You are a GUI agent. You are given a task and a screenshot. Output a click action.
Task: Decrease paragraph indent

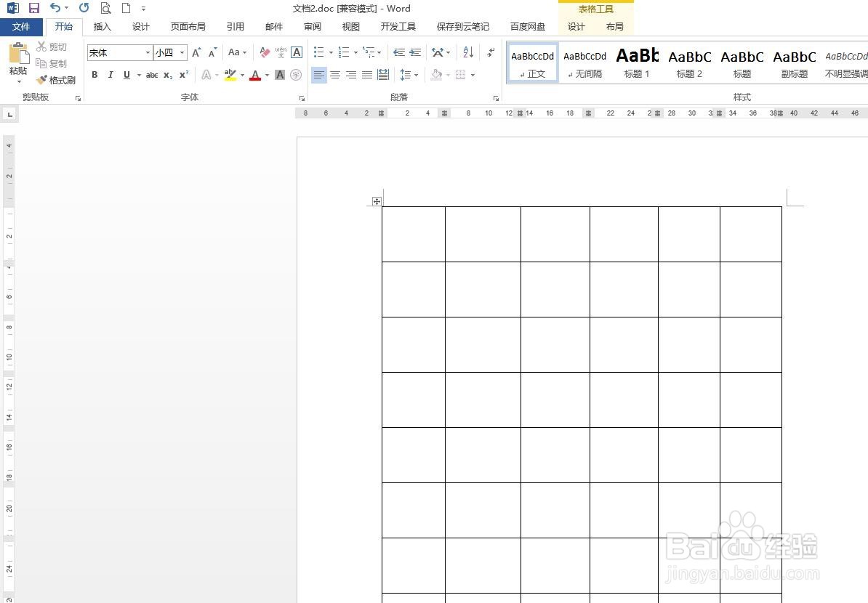399,52
